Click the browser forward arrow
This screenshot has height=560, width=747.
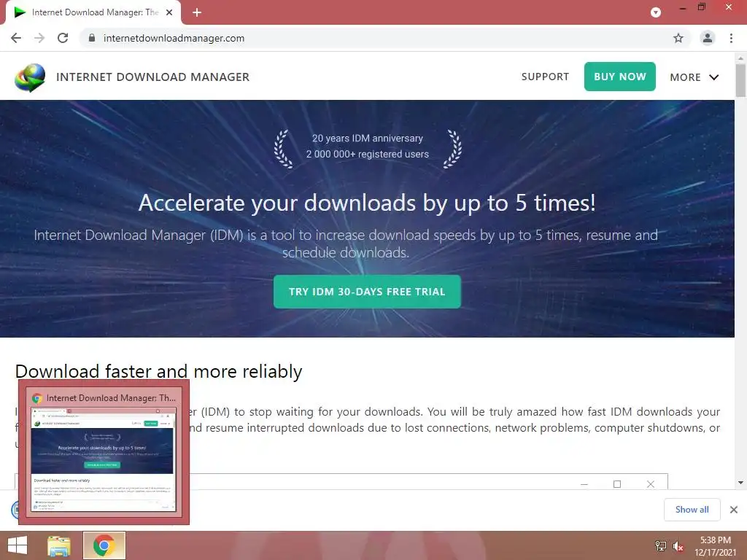[x=39, y=38]
